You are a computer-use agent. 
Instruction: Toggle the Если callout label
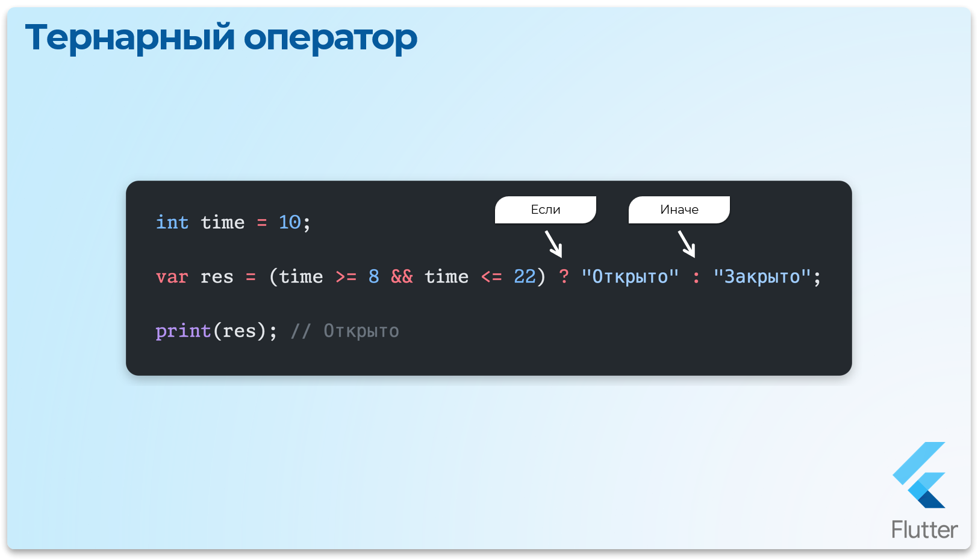point(546,210)
